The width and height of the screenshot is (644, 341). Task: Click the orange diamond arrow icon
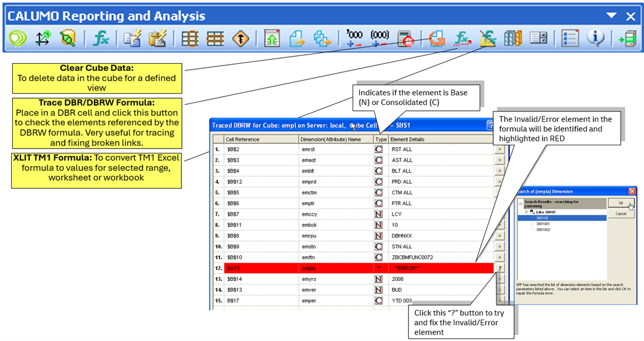pos(240,38)
